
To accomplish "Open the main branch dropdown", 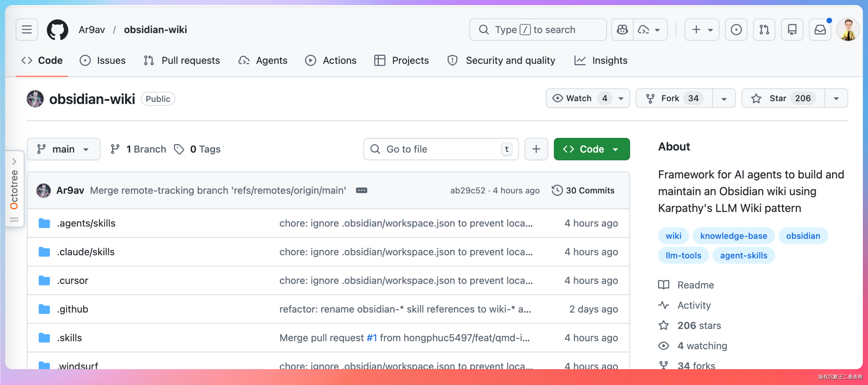I will point(63,149).
